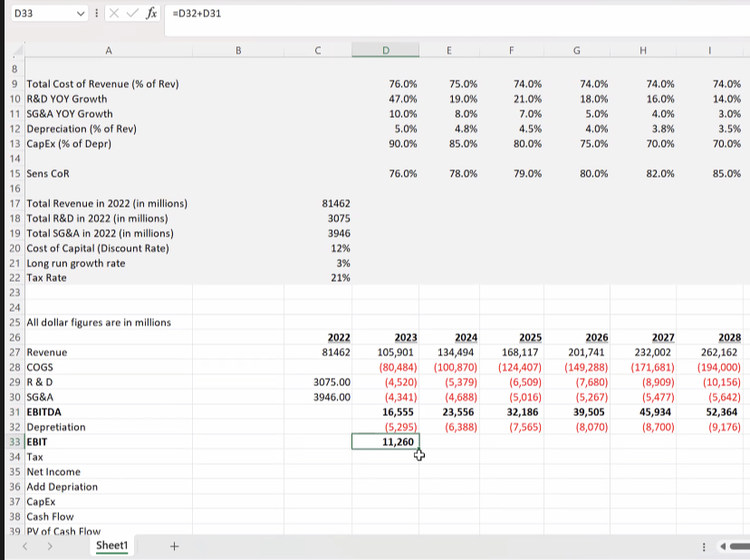Add a new worksheet with the plus icon

(x=173, y=546)
